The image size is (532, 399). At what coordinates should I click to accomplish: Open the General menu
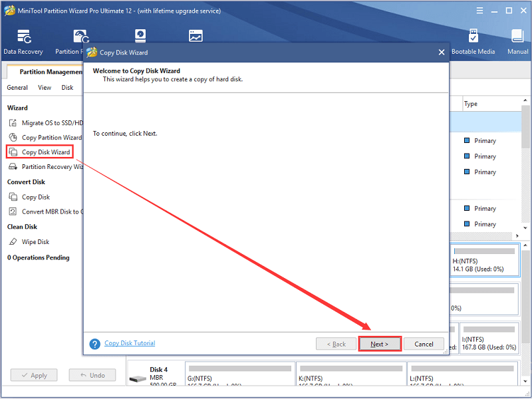[17, 88]
